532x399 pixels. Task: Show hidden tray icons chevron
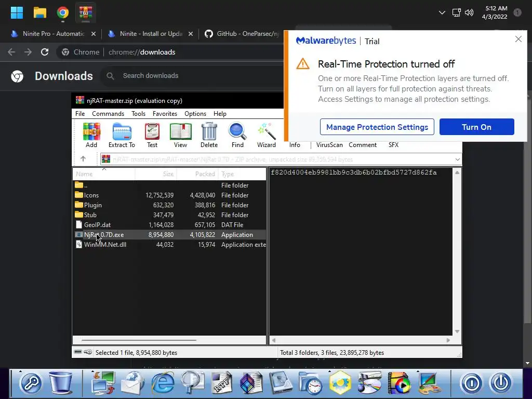(442, 12)
